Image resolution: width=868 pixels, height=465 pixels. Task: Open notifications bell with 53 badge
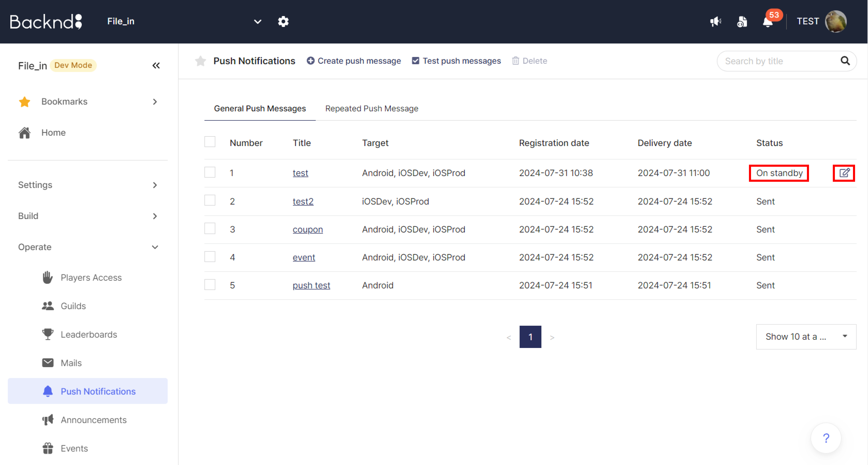tap(768, 22)
